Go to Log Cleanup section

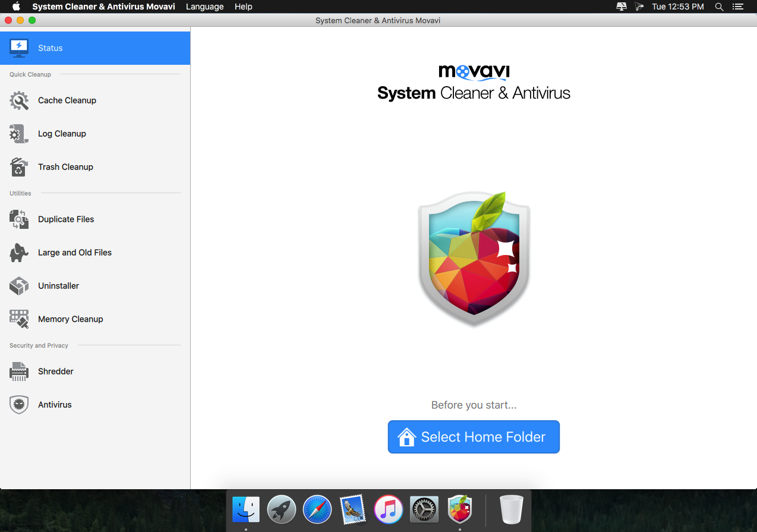click(x=95, y=134)
